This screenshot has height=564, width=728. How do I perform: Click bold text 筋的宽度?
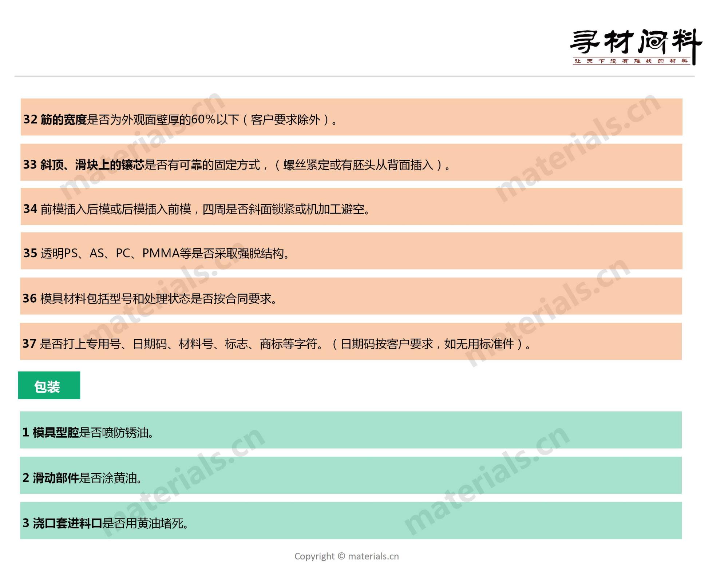click(x=63, y=119)
